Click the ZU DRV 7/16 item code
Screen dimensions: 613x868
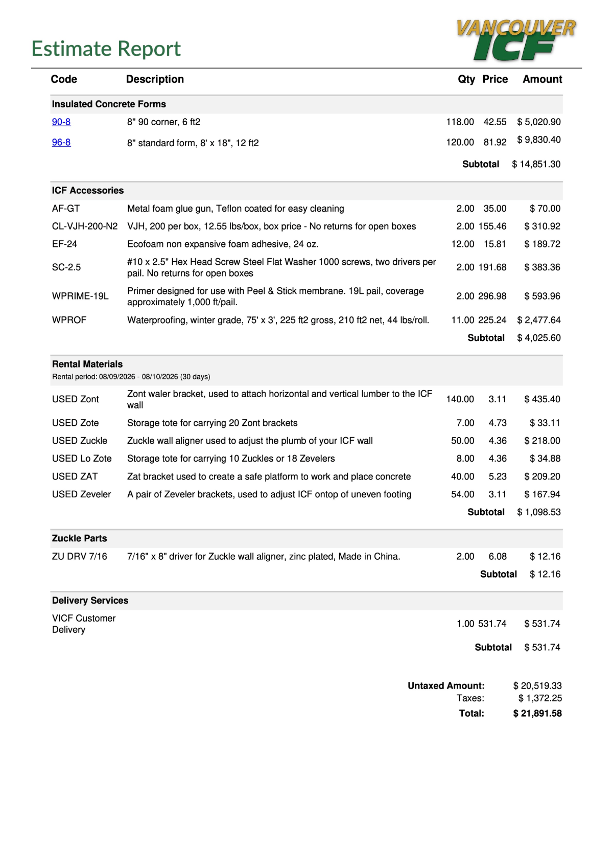[x=80, y=557]
